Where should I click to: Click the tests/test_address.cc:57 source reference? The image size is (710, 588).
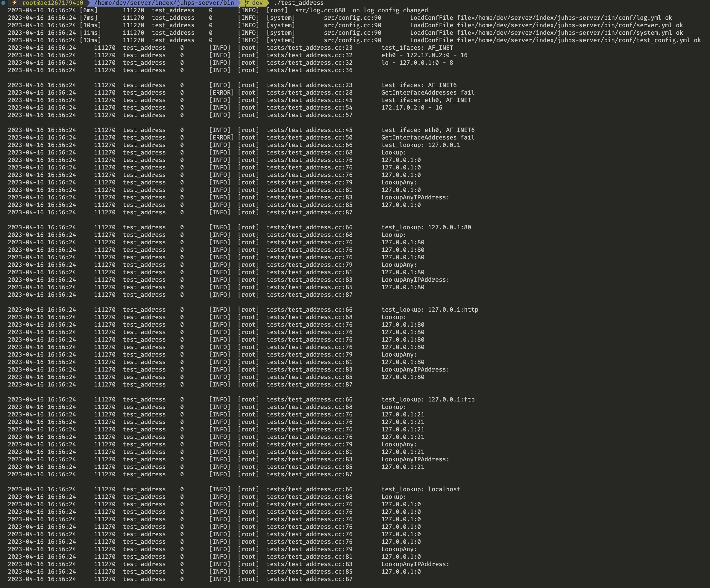pyautogui.click(x=310, y=115)
